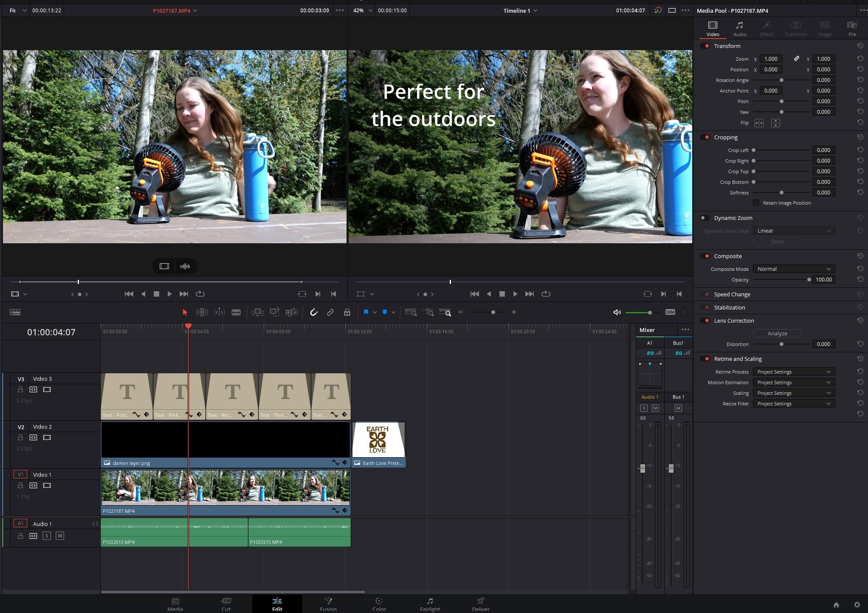Check Retain Image Position

[756, 203]
